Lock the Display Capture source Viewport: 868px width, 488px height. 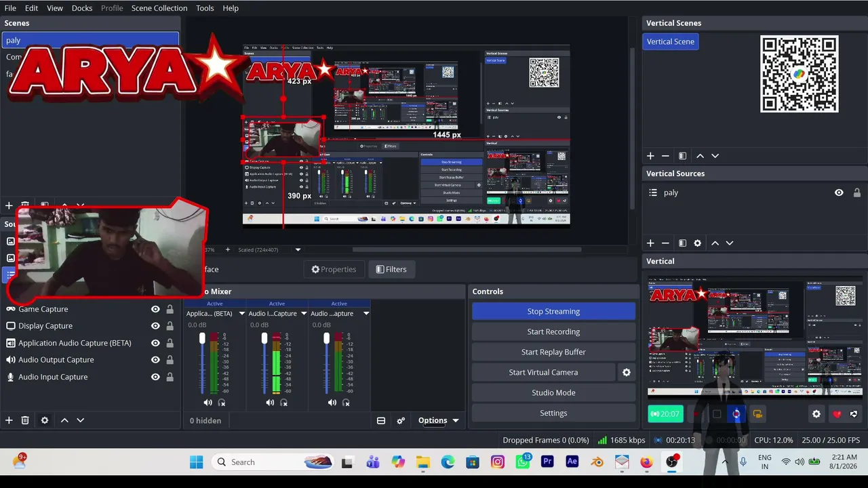[x=170, y=326]
